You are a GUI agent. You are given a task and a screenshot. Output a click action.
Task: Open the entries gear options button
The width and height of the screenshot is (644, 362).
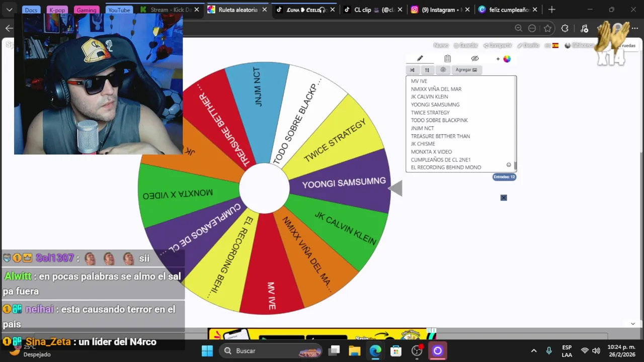click(443, 70)
